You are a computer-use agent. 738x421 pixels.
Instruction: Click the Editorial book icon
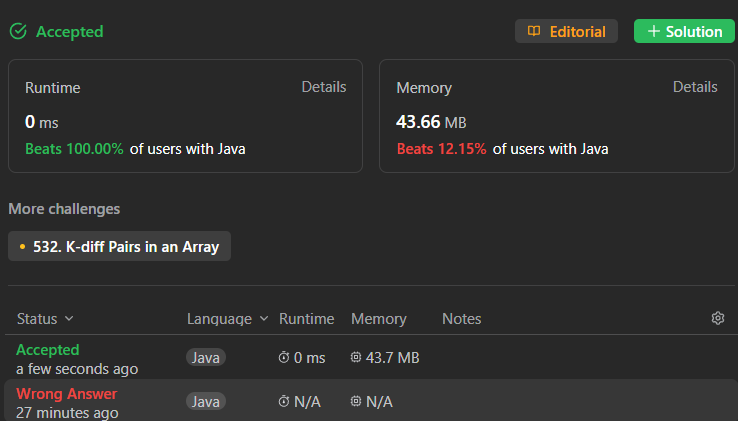pyautogui.click(x=534, y=32)
